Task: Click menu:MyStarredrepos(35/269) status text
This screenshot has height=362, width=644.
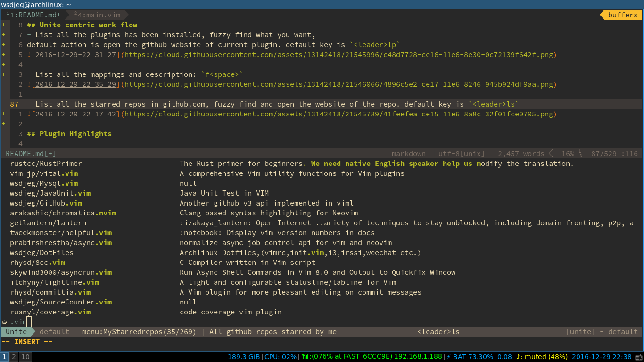Action: (139, 332)
